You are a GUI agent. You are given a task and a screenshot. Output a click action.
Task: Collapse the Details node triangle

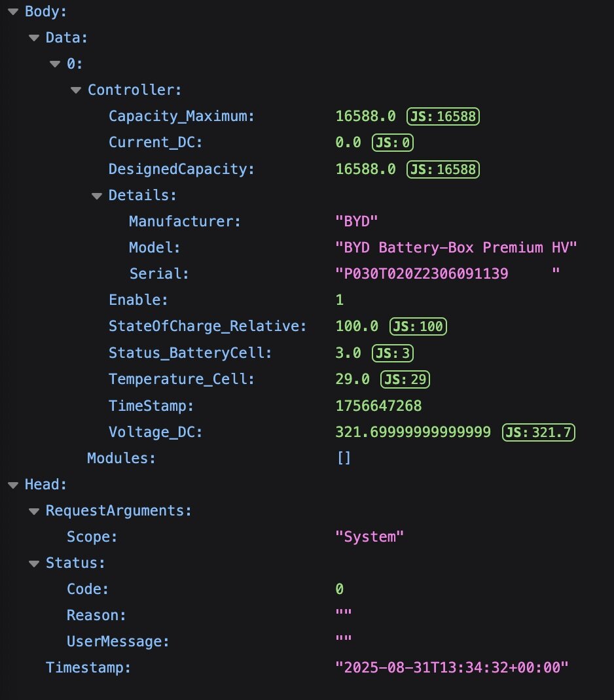pos(97,196)
